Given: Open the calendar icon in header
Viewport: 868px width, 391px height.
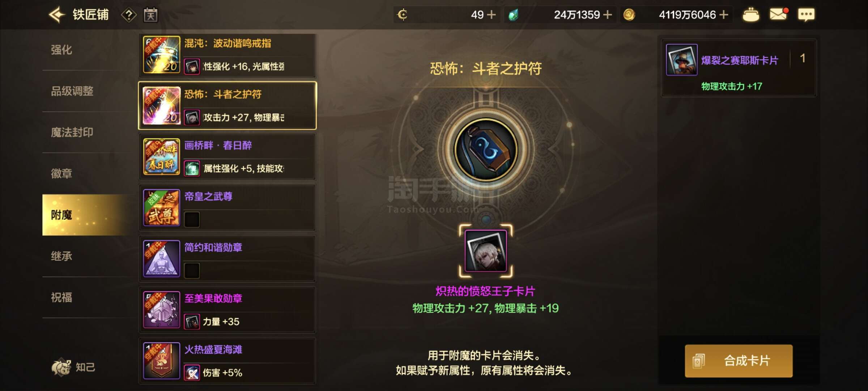Looking at the screenshot, I should [150, 15].
